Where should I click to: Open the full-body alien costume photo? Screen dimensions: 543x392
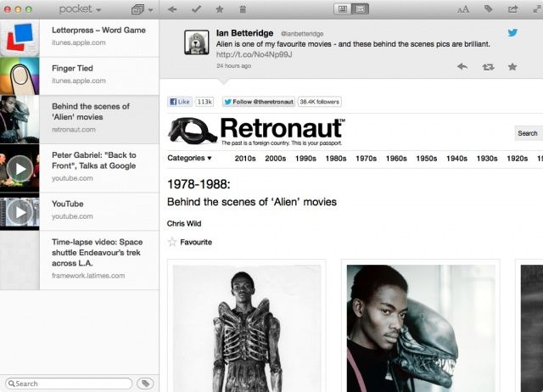tap(247, 328)
